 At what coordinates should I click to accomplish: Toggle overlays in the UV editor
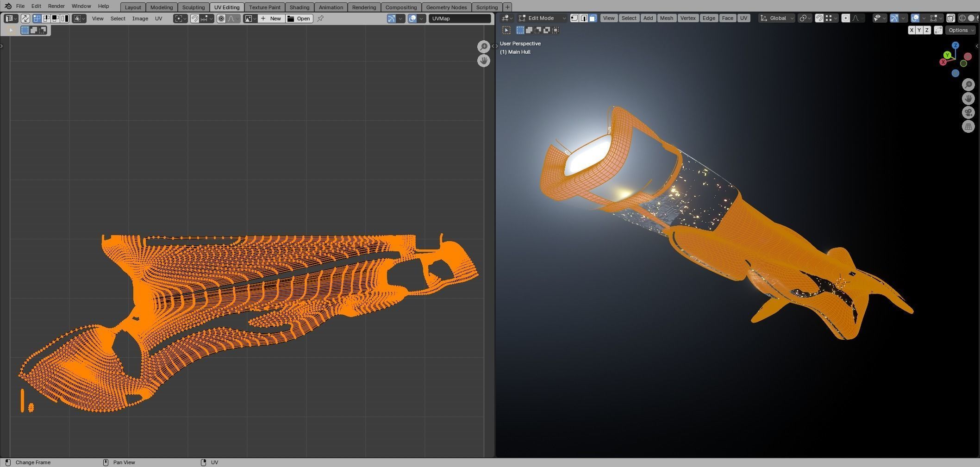pyautogui.click(x=412, y=19)
